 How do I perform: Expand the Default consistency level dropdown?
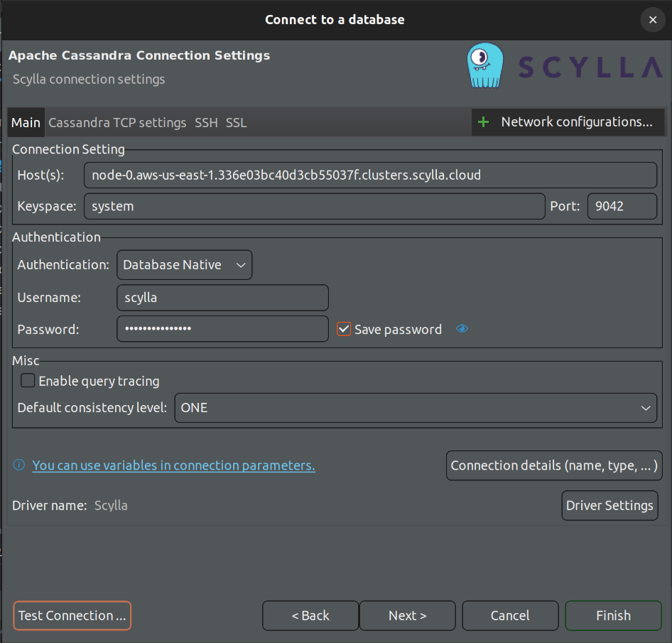point(416,408)
